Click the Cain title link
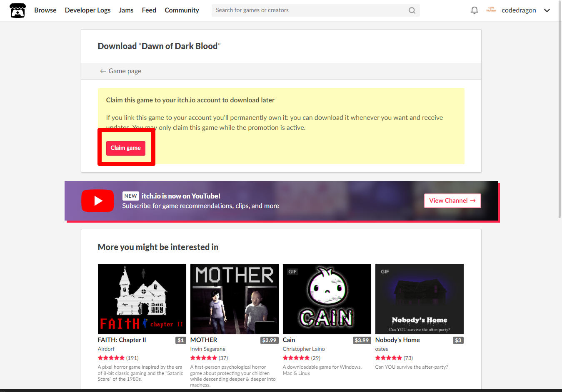 (289, 340)
